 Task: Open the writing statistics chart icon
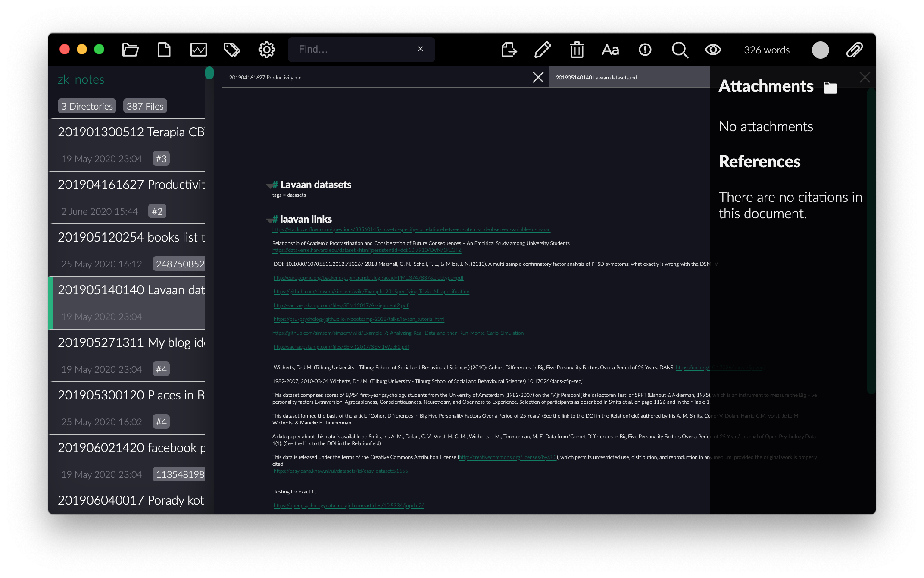(199, 50)
